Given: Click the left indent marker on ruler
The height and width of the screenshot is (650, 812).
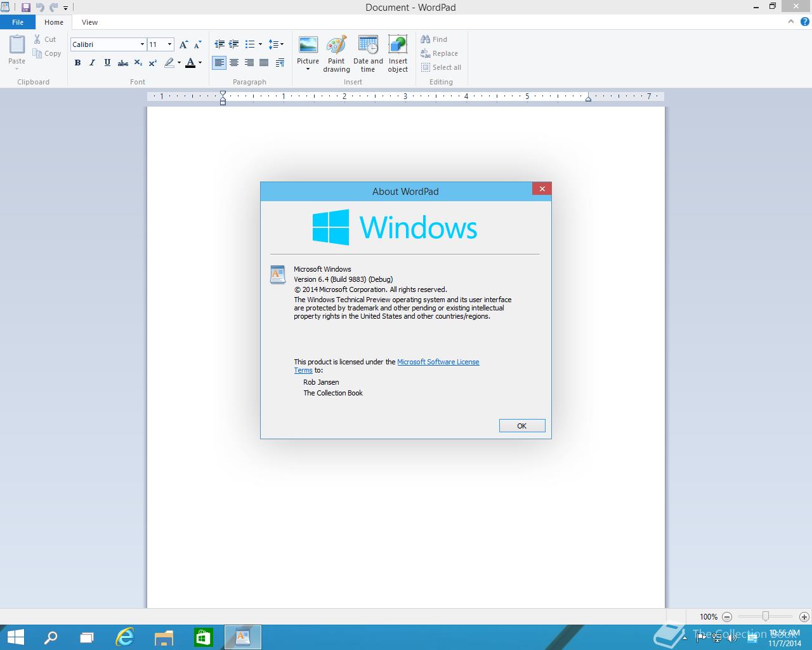Looking at the screenshot, I should pos(223,100).
